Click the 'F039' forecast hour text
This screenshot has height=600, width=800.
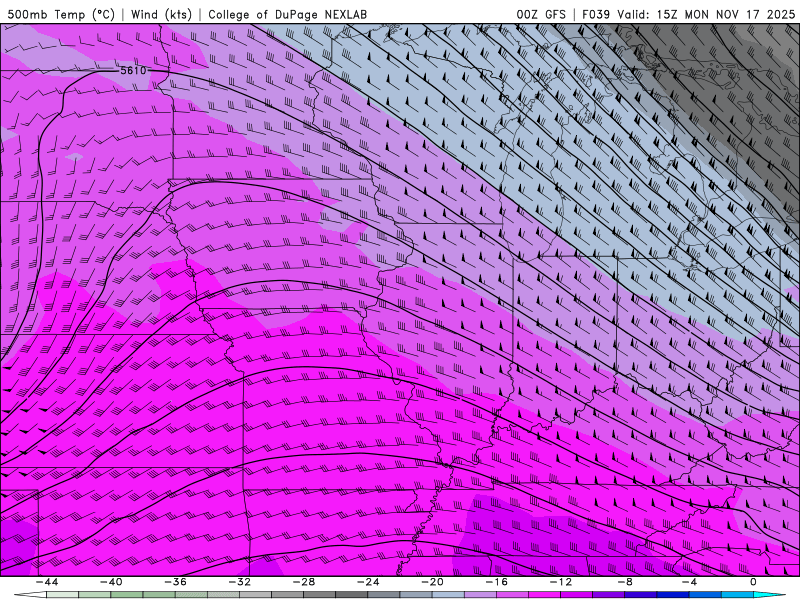(596, 14)
